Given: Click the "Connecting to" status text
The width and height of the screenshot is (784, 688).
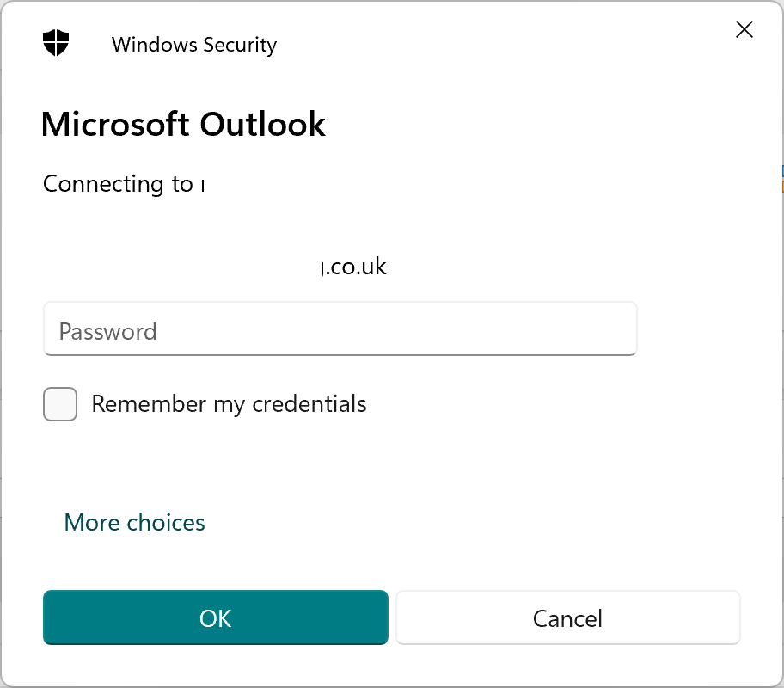Looking at the screenshot, I should [x=118, y=184].
